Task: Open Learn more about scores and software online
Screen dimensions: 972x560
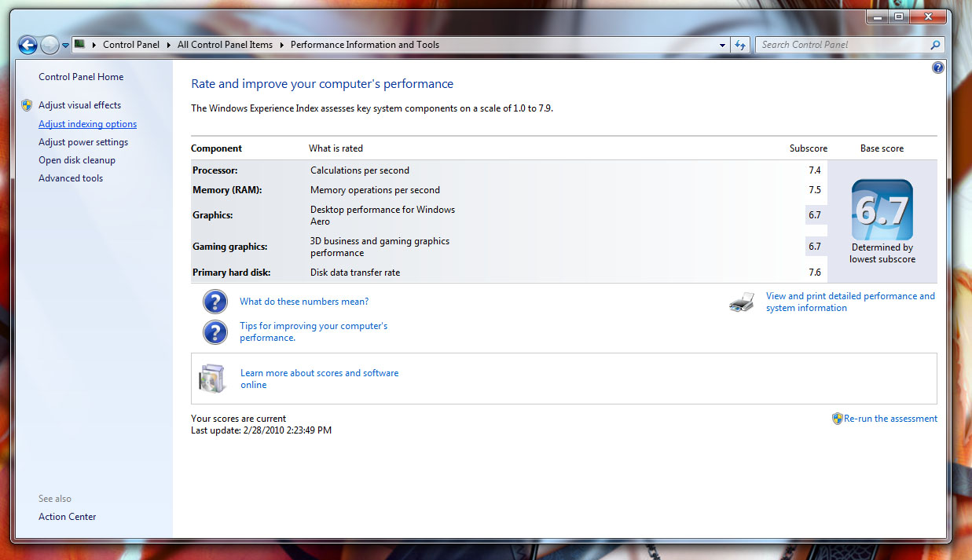Action: (319, 379)
